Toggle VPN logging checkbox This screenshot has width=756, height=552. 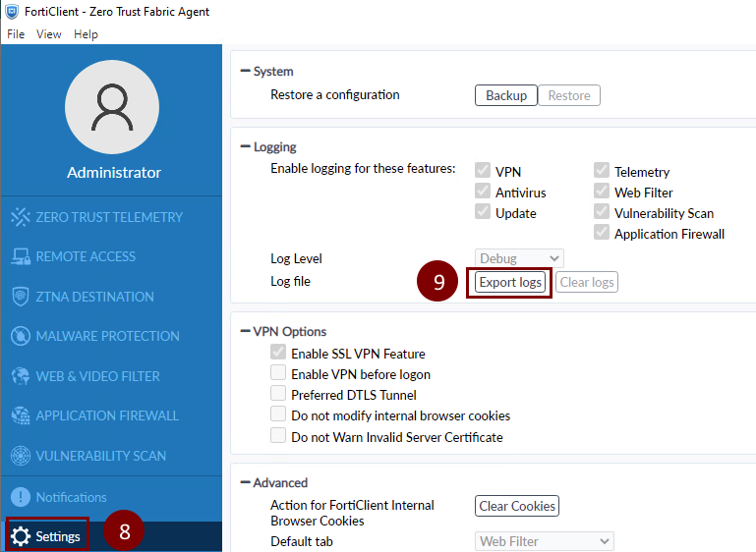[x=483, y=170]
